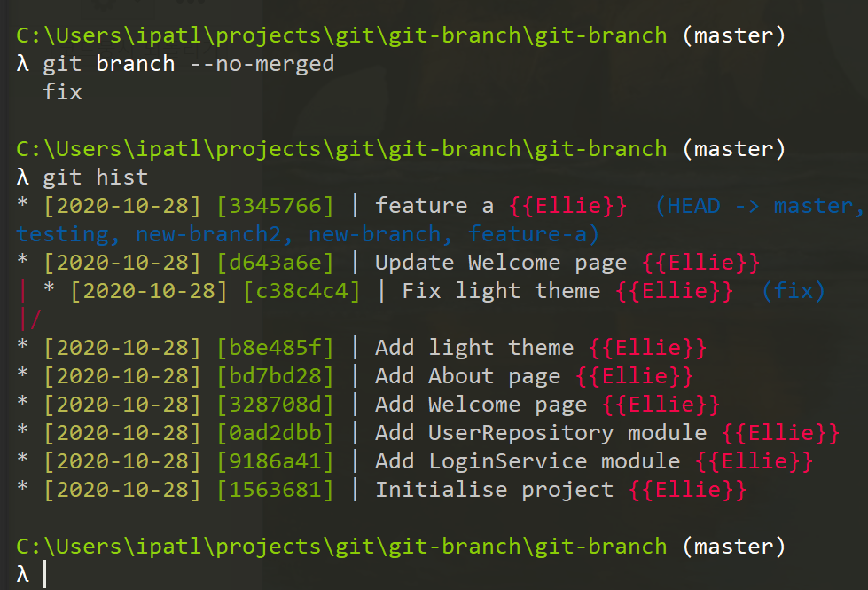Click the 'Add UserRepository module' commit message

[x=541, y=433]
